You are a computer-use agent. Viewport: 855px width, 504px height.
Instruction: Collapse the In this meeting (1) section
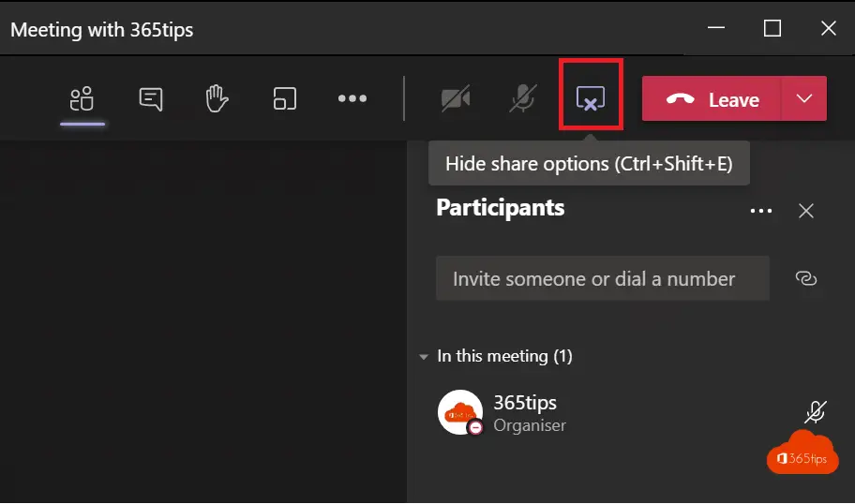424,357
